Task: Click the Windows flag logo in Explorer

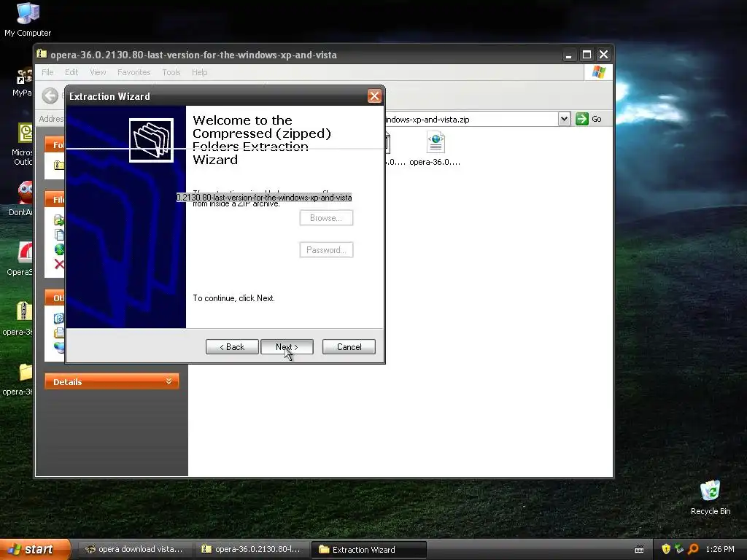Action: tap(598, 72)
